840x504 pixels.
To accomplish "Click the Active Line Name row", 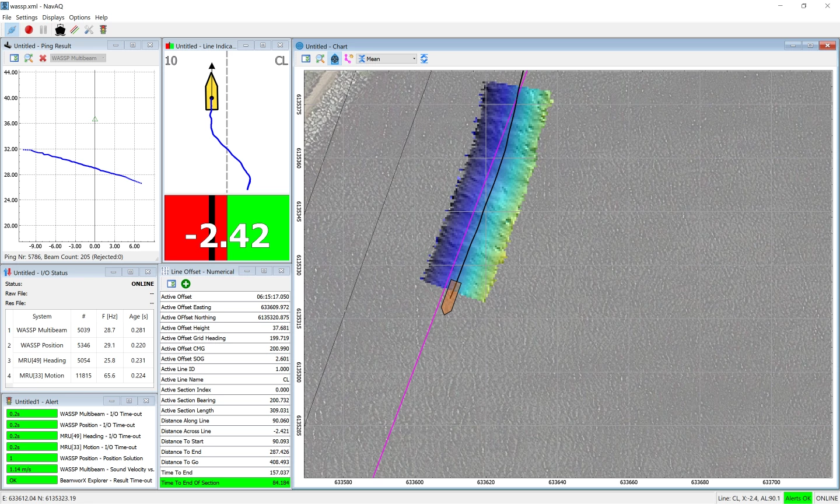I will [225, 379].
